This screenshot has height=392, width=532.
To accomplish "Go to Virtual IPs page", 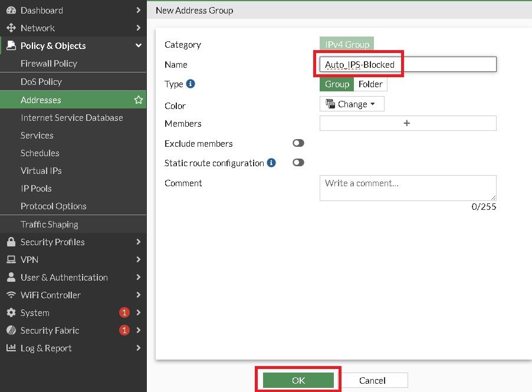I will coord(41,170).
